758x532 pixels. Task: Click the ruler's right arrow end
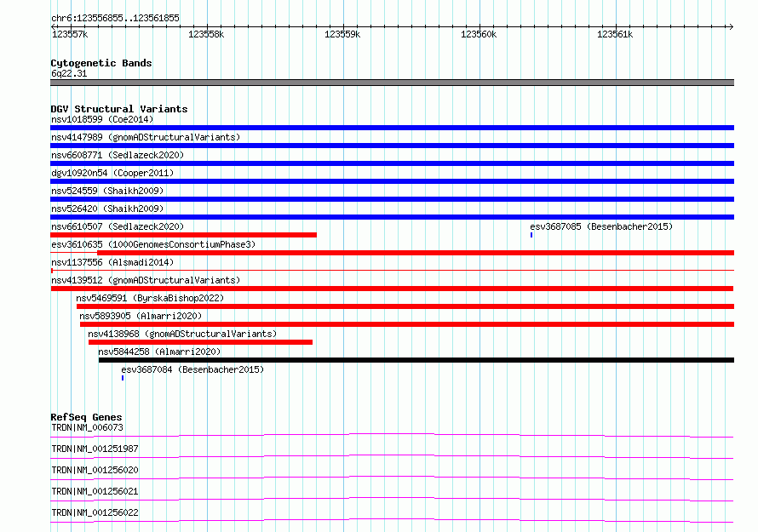pos(732,26)
